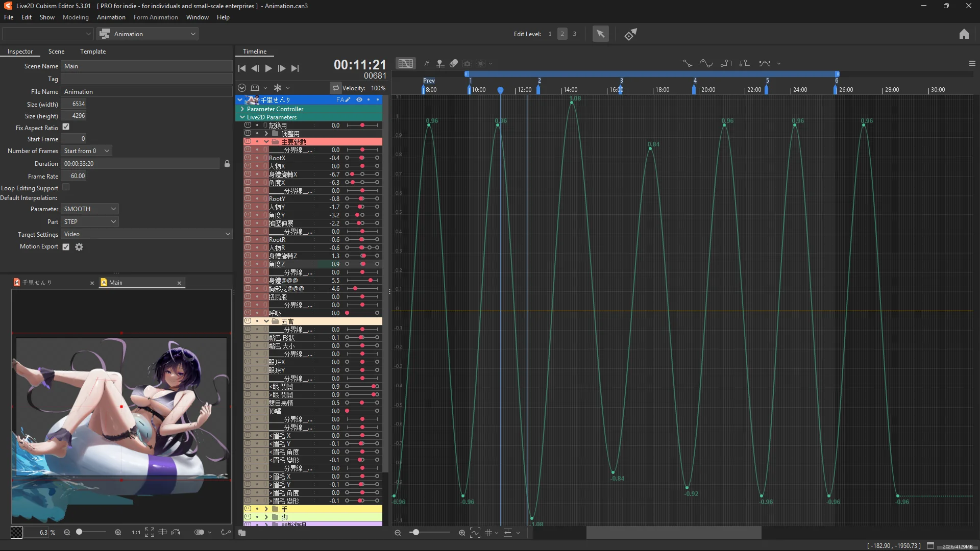Zoom in the canvas view
The width and height of the screenshot is (980, 551).
118,533
